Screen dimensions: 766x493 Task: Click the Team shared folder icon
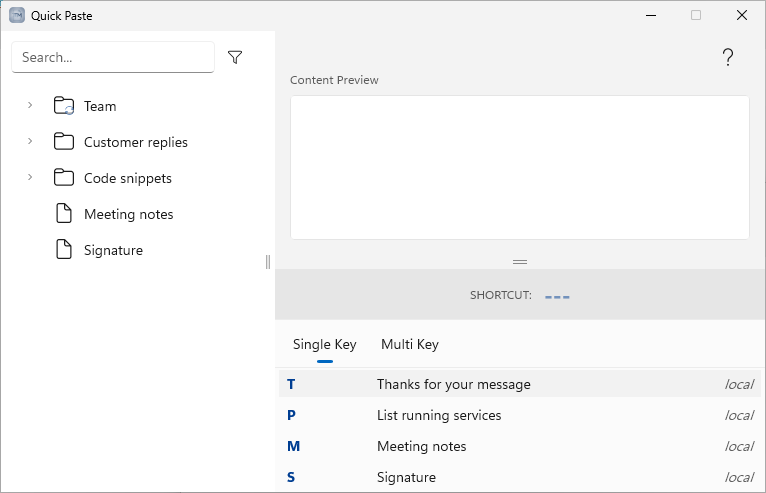[x=64, y=106]
